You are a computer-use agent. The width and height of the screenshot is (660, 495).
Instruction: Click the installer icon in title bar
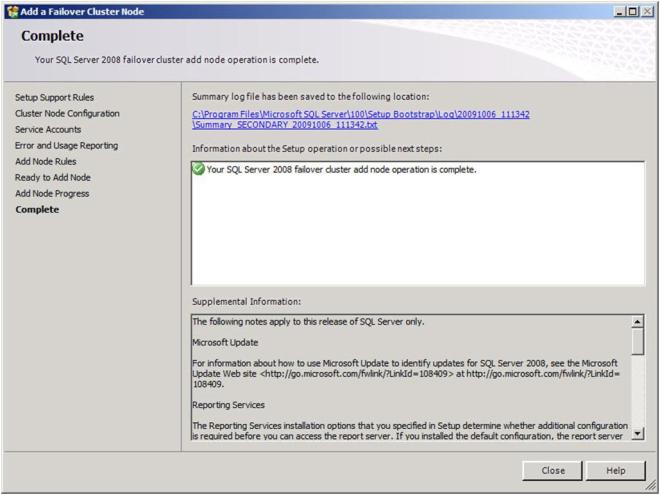(x=11, y=10)
